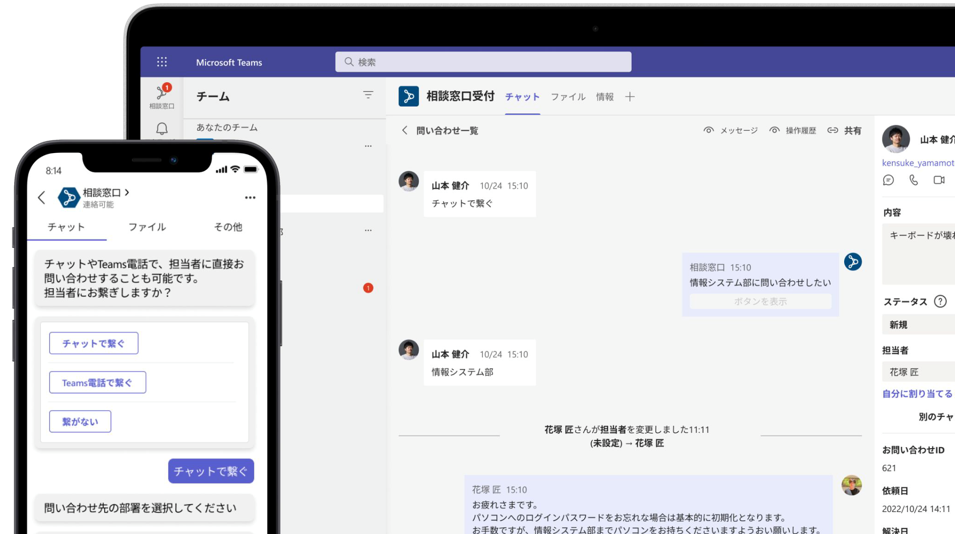Tap the phone battery indicator

pos(250,169)
